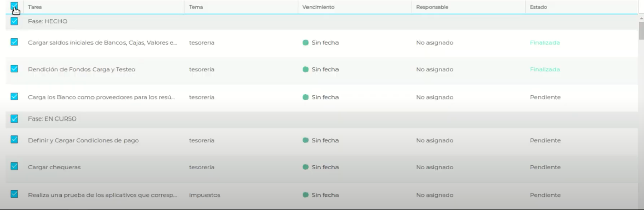
Task: Untick the Rendición de Fondos Carga y Testeo checkbox
Action: [x=14, y=69]
